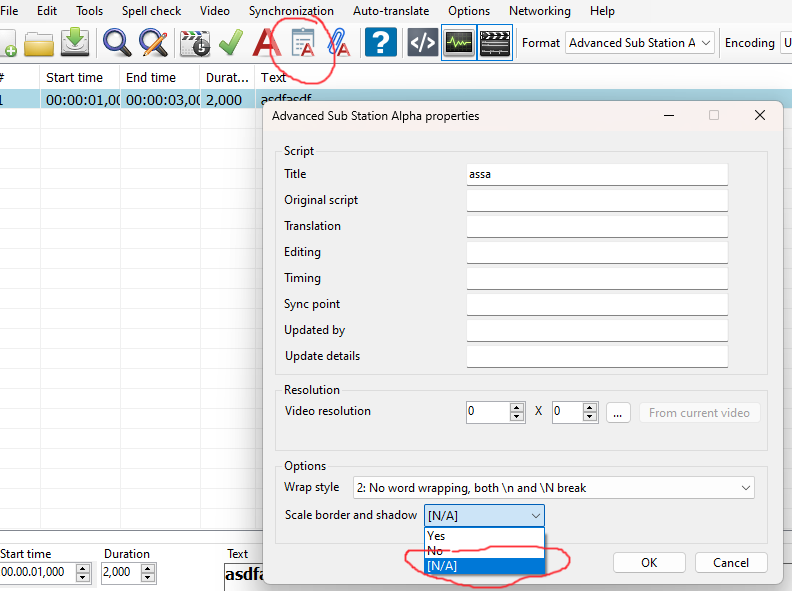
Task: Toggle source view code icon
Action: [x=422, y=43]
